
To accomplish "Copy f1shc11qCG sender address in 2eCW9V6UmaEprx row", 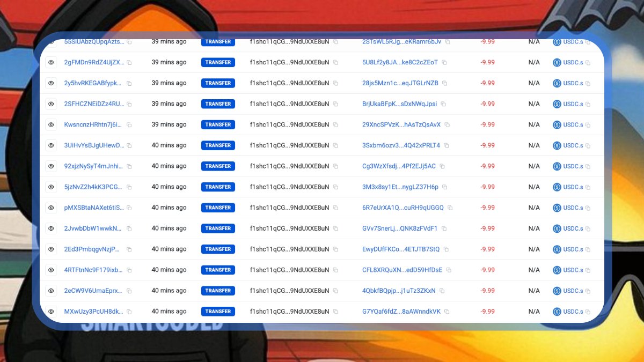I will point(335,291).
